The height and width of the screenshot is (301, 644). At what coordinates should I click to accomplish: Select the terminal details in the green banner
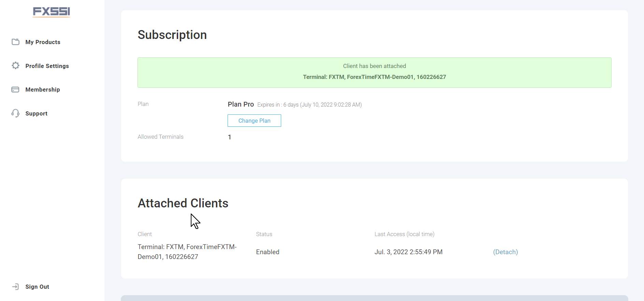pos(374,77)
